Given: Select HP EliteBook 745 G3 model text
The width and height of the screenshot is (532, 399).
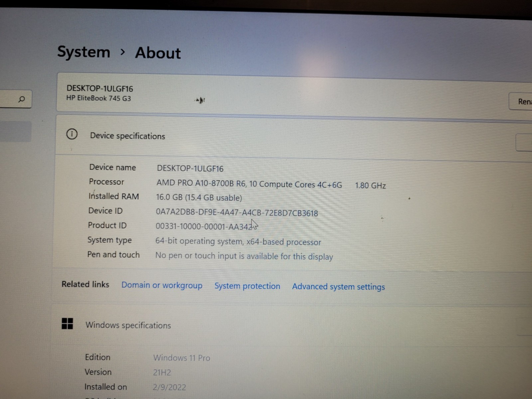Looking at the screenshot, I should (x=98, y=98).
